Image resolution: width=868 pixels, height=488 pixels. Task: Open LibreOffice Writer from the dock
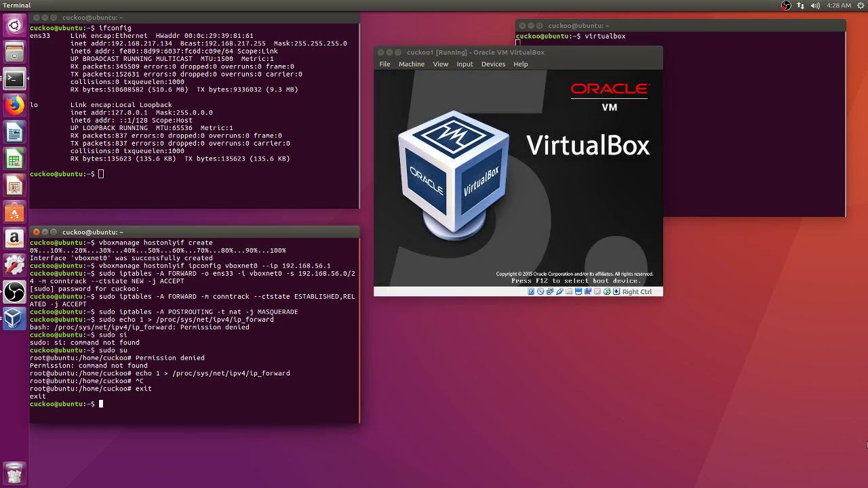[14, 131]
